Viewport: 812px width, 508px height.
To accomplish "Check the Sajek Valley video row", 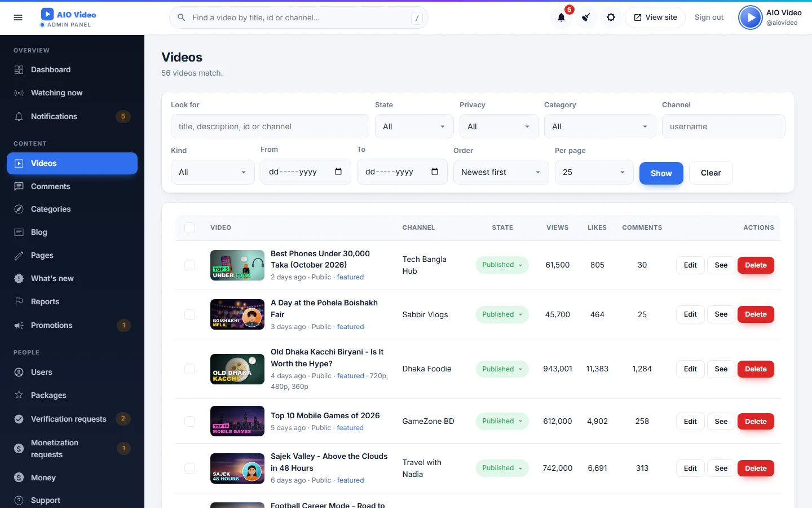I will pos(190,468).
